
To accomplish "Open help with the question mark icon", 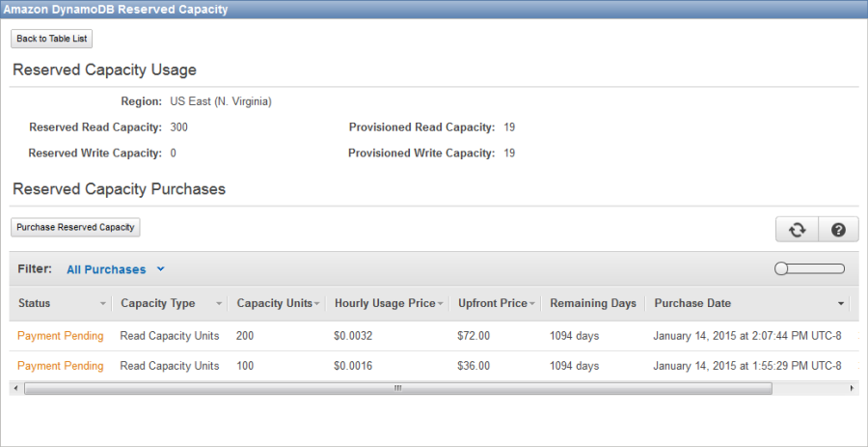I will click(838, 230).
